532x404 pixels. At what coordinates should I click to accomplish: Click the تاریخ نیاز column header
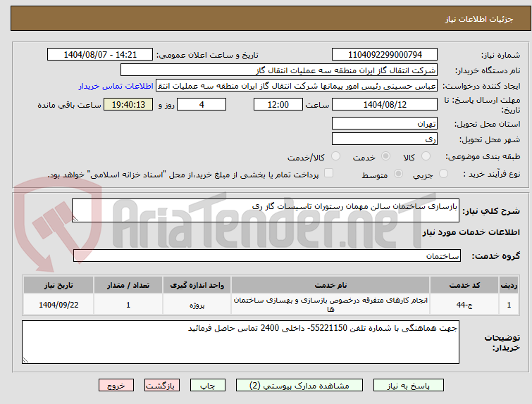point(58,285)
